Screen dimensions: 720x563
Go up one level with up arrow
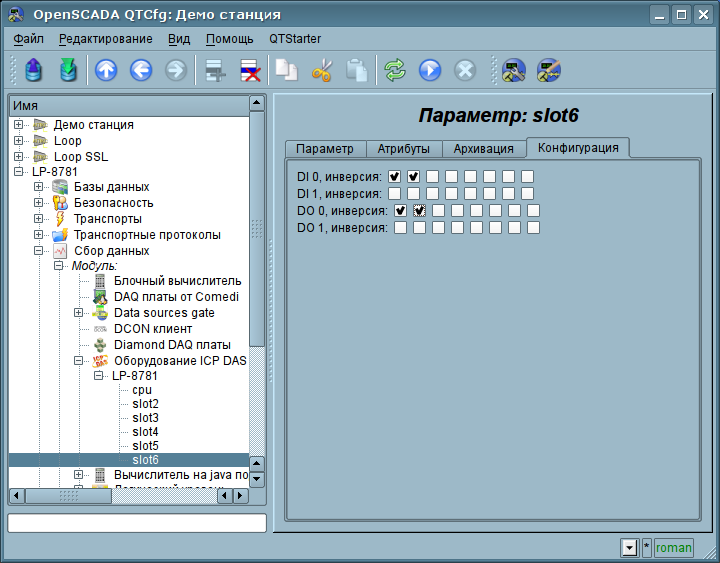click(106, 70)
